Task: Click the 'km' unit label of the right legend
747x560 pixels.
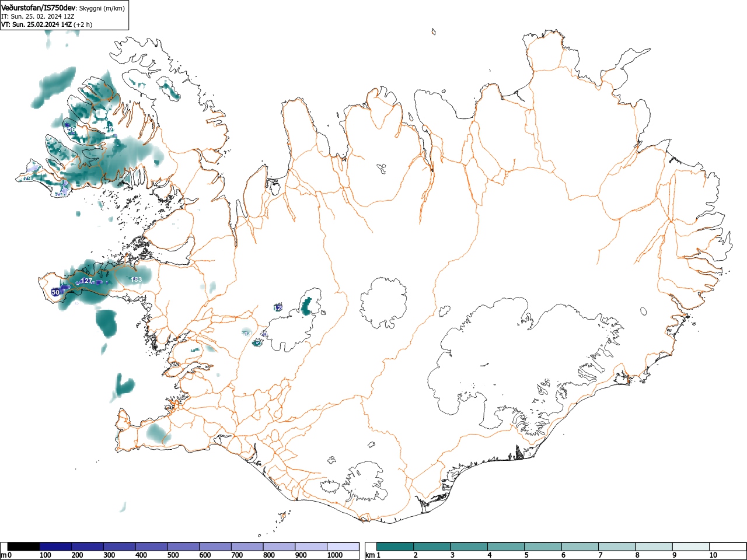Action: [x=370, y=555]
